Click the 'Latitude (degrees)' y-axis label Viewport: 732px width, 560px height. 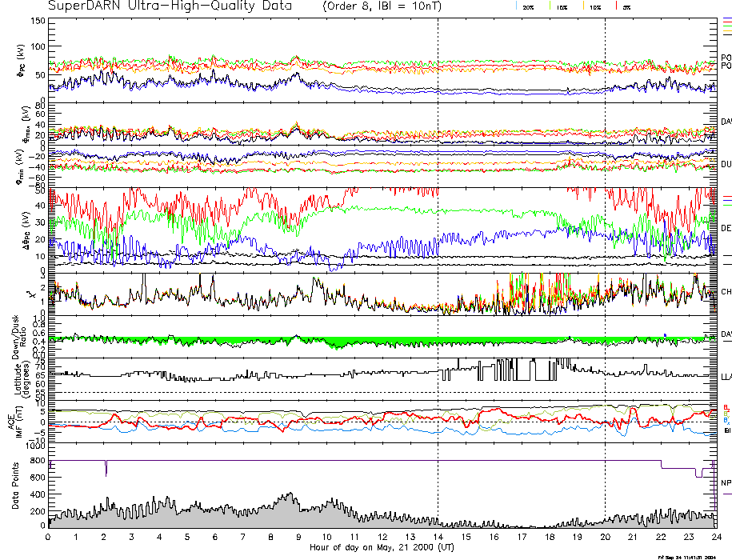pyautogui.click(x=16, y=376)
